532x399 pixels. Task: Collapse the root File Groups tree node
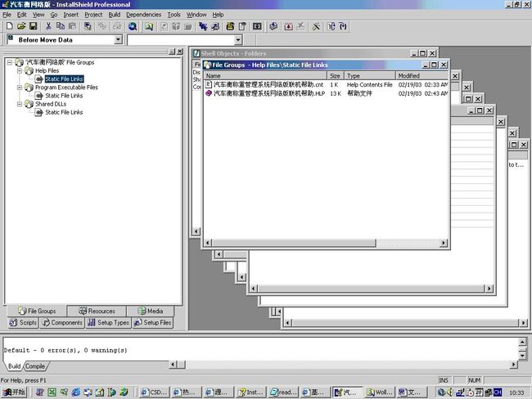[10, 62]
